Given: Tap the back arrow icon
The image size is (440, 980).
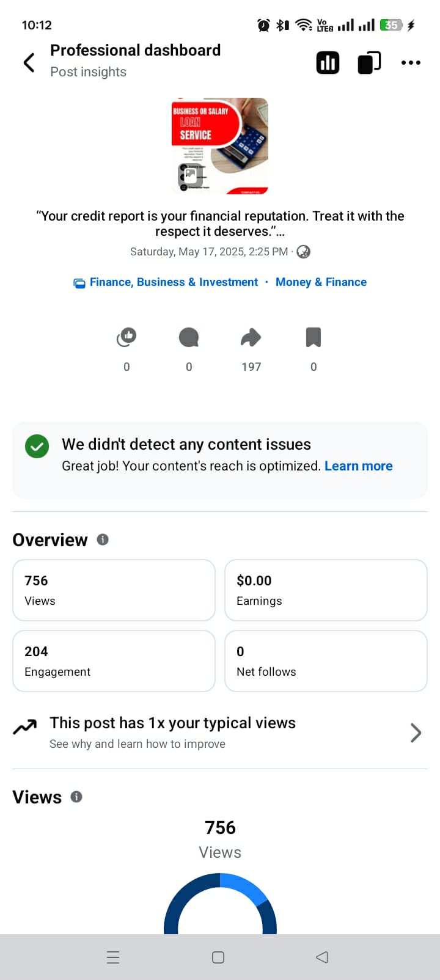Looking at the screenshot, I should pyautogui.click(x=29, y=62).
